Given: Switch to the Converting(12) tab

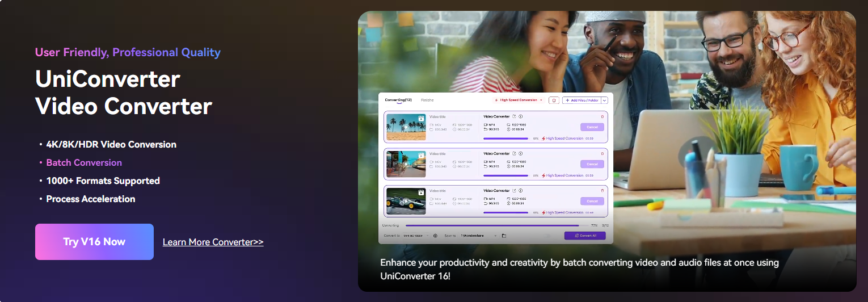Looking at the screenshot, I should [x=398, y=100].
